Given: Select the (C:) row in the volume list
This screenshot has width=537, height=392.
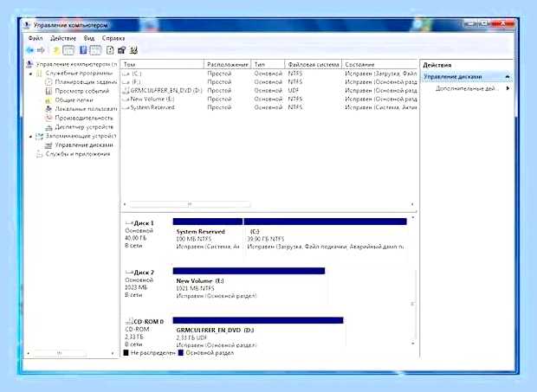Looking at the screenshot, I should [269, 74].
